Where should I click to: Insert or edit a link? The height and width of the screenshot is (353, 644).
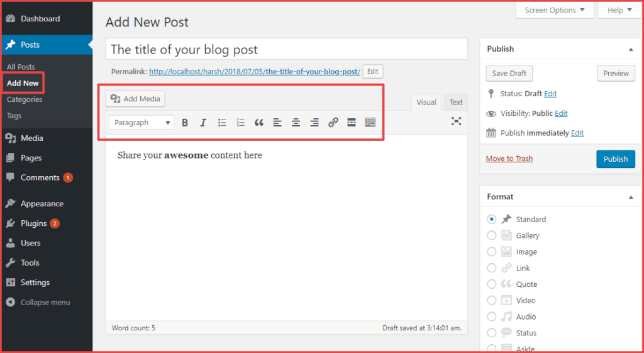[333, 123]
